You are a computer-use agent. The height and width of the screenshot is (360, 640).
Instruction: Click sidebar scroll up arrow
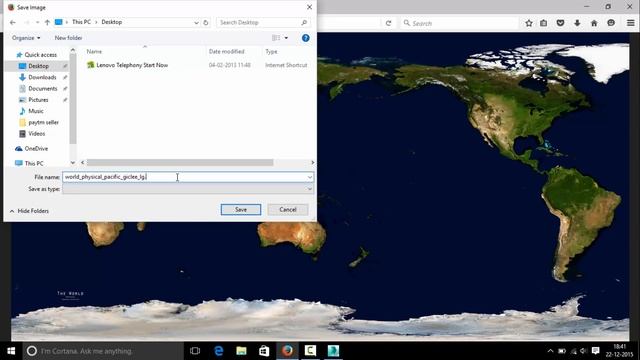[x=73, y=50]
